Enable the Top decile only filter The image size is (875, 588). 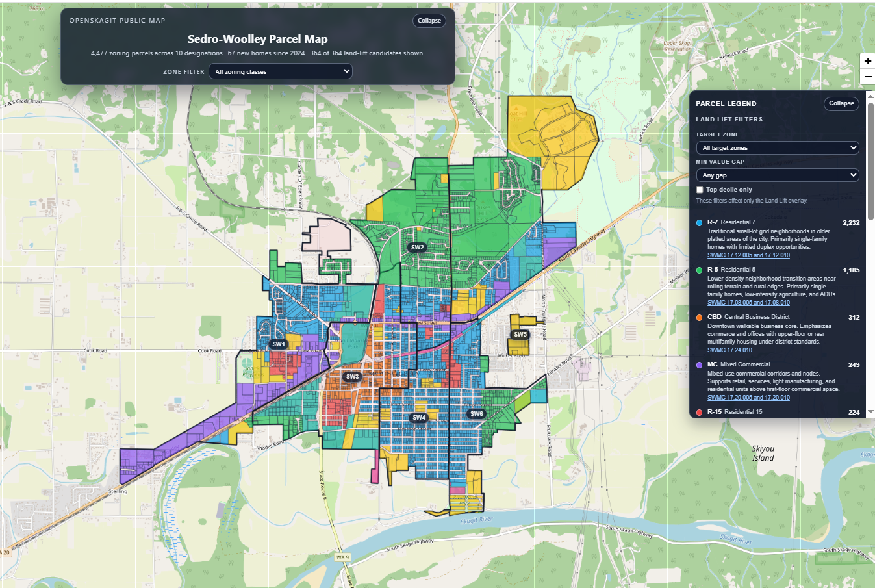700,189
